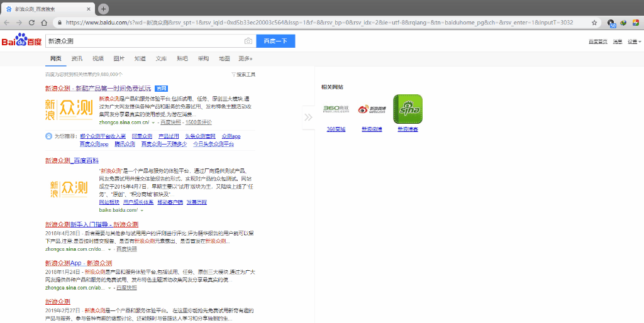Focus the Baidu search input field
The image size is (644, 323).
[x=144, y=41]
